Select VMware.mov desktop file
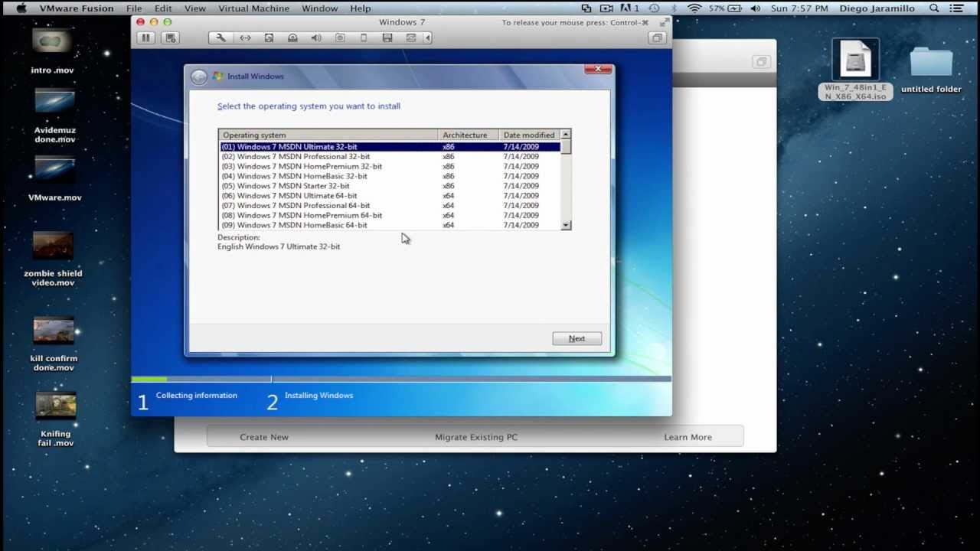Viewport: 980px width, 551px height. tap(54, 179)
